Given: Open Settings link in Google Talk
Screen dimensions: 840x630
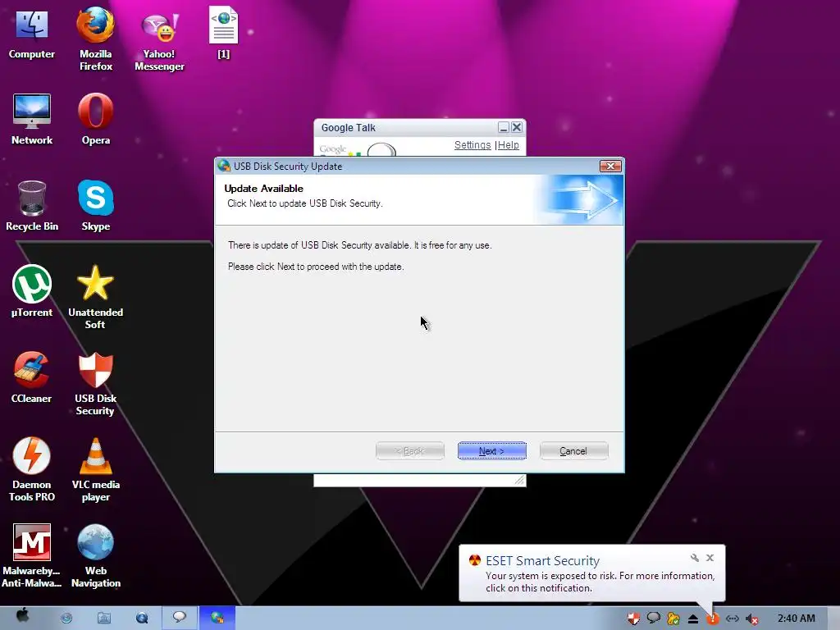Looking at the screenshot, I should click(472, 145).
